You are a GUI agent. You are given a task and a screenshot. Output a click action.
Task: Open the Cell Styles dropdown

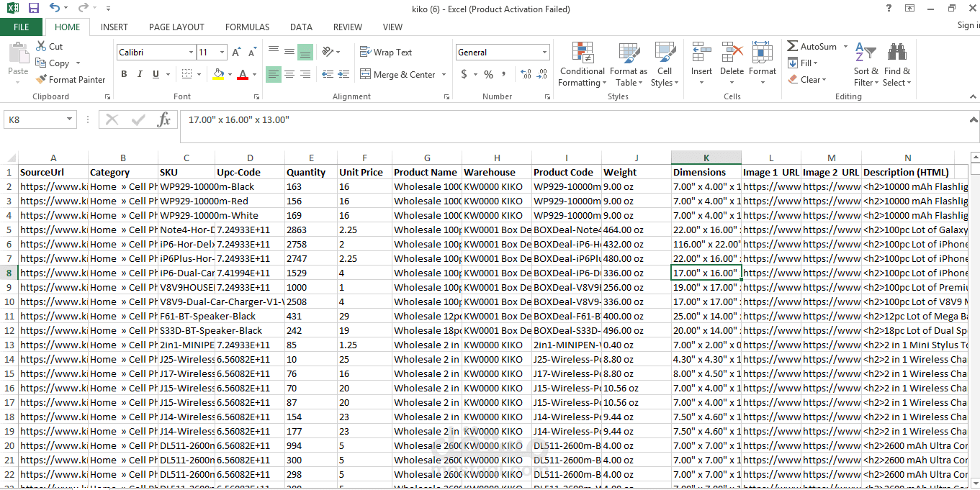[x=665, y=63]
